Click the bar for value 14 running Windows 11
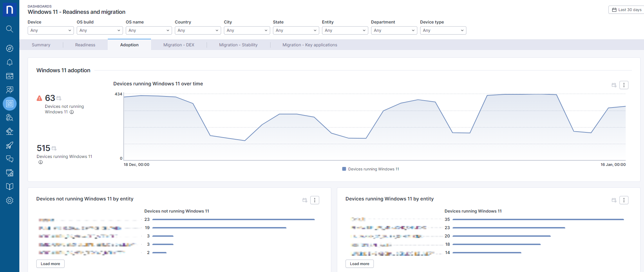The width and height of the screenshot is (644, 272). [487, 253]
